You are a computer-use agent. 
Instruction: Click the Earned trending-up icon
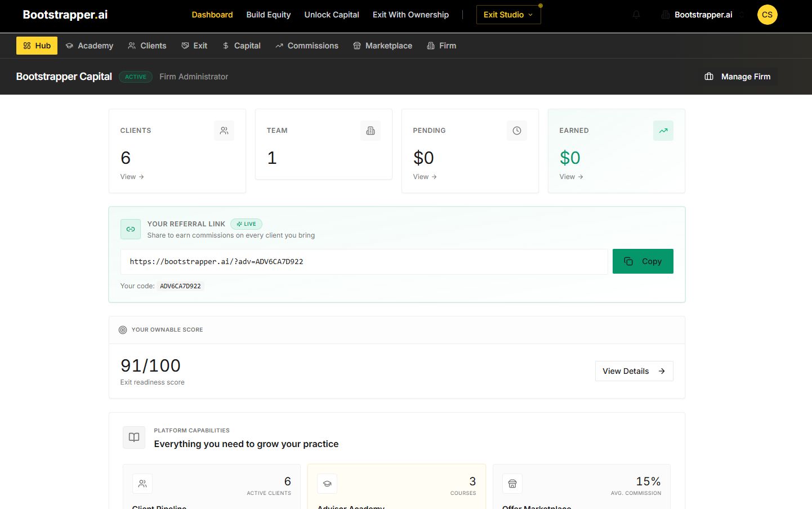click(x=663, y=131)
